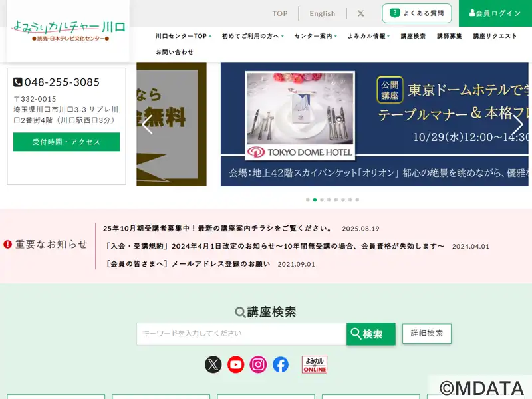Open the Instagram icon

258,364
